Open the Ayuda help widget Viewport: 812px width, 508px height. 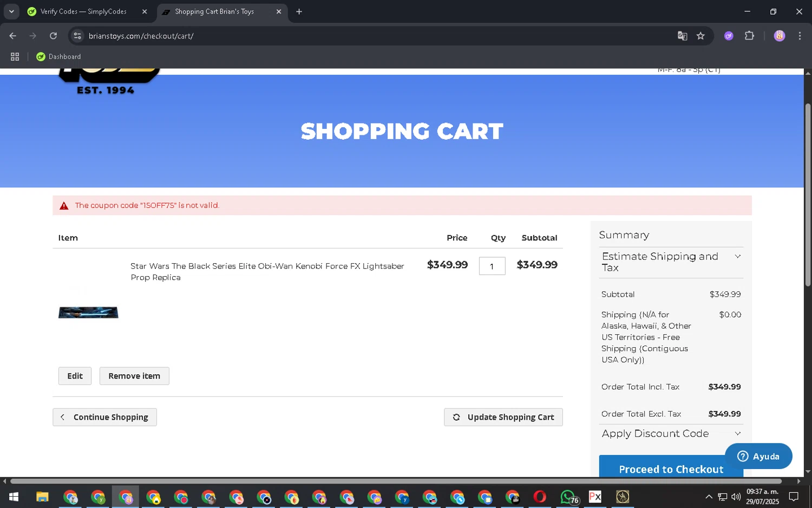point(758,456)
